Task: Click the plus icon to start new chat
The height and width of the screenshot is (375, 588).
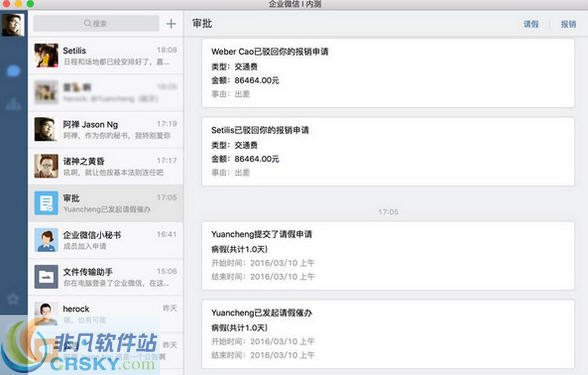Action: coord(171,24)
